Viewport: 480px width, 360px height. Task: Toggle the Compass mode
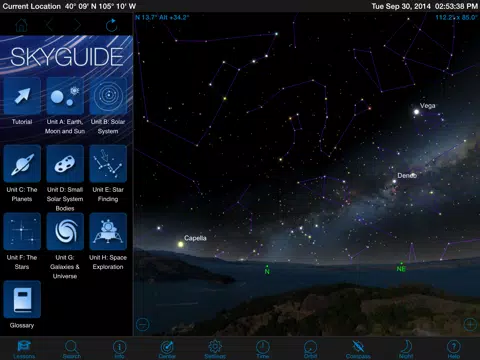(x=358, y=349)
